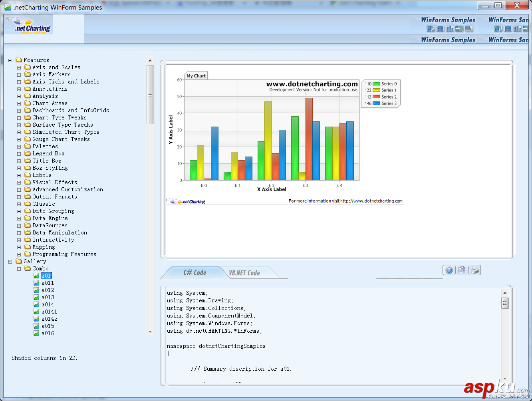Viewport: 532px width, 401px height.
Task: Open sample a0141 chart icon
Action: (36, 312)
